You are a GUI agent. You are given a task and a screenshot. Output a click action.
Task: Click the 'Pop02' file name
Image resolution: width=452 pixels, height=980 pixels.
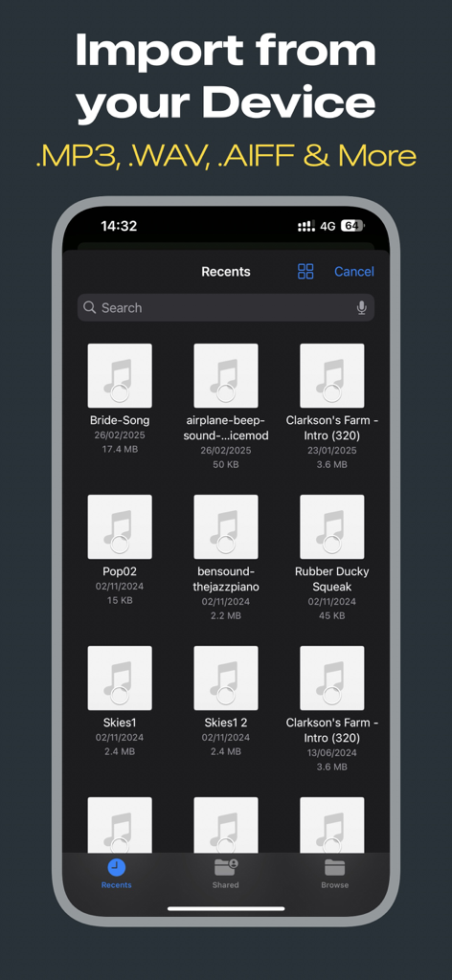click(x=120, y=571)
